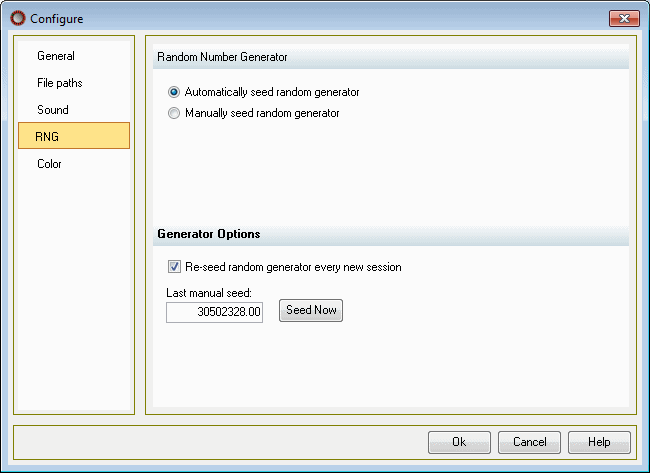This screenshot has height=473, width=650.
Task: Select the RNG sidebar item
Action: point(74,136)
